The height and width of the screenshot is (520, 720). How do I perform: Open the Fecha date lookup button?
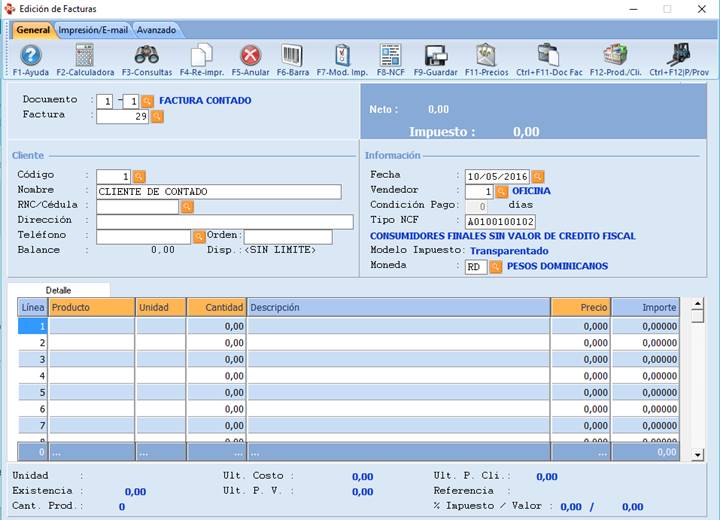click(538, 177)
